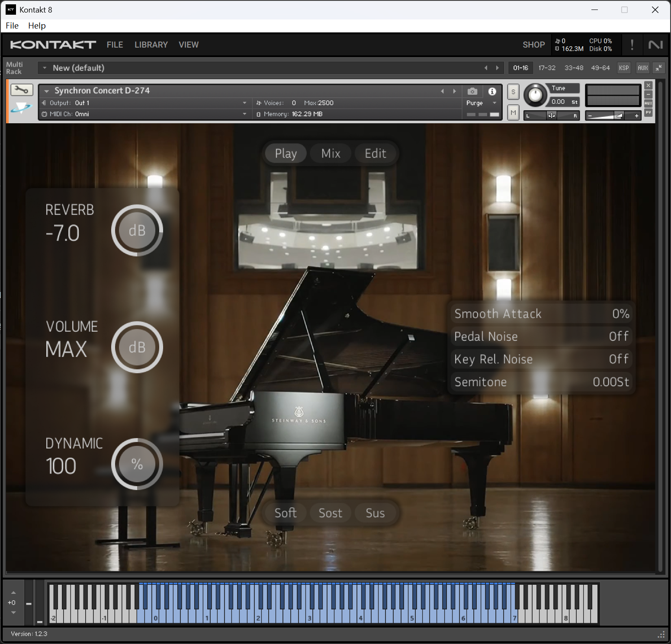Toggle Pedal Noise setting Off value
Screen dimensions: 671x644
tap(619, 336)
